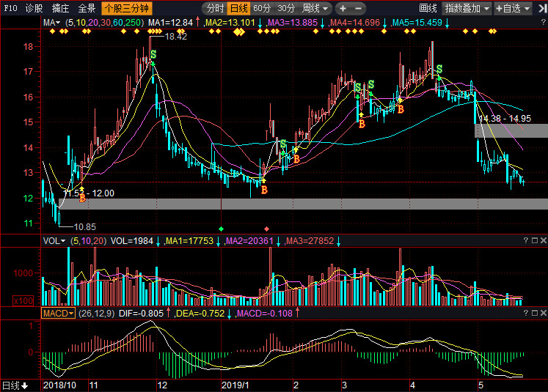Click the +自选 add to watchlist button
548x392 pixels.
[513, 8]
